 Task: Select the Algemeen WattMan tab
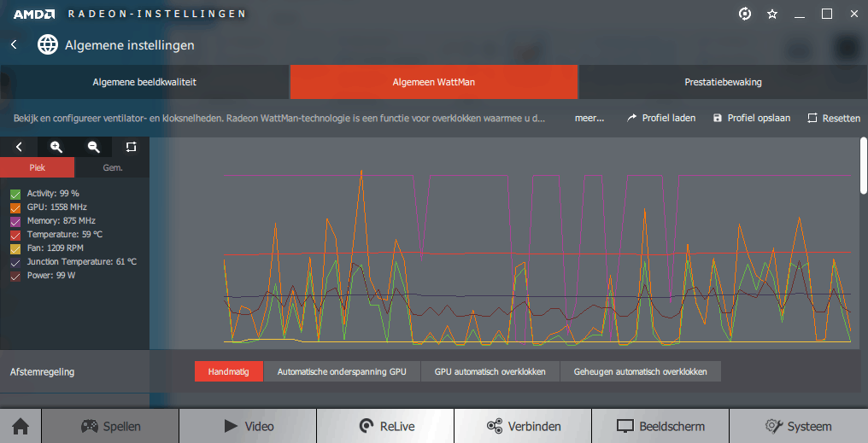(x=433, y=82)
